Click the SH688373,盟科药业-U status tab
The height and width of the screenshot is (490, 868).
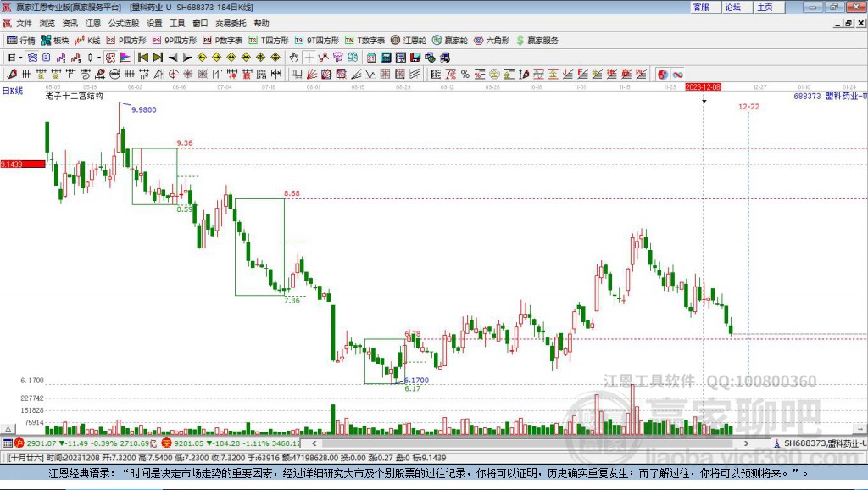coord(820,443)
